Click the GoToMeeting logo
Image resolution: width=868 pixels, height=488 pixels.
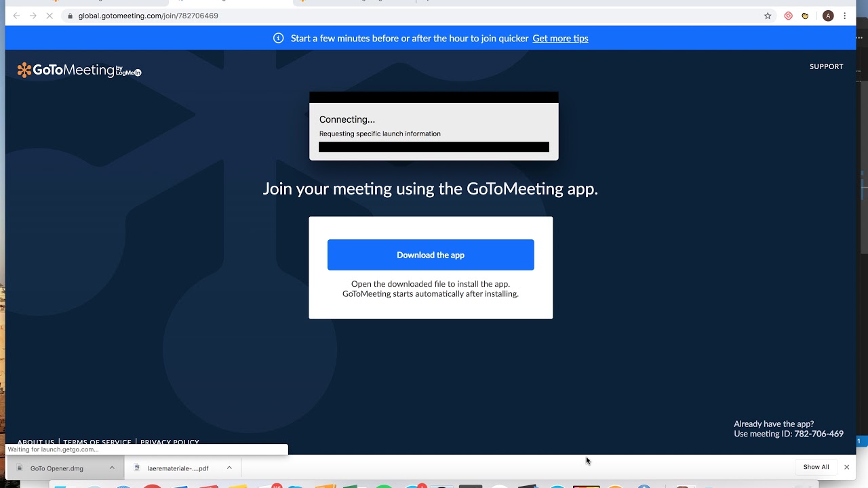[79, 70]
